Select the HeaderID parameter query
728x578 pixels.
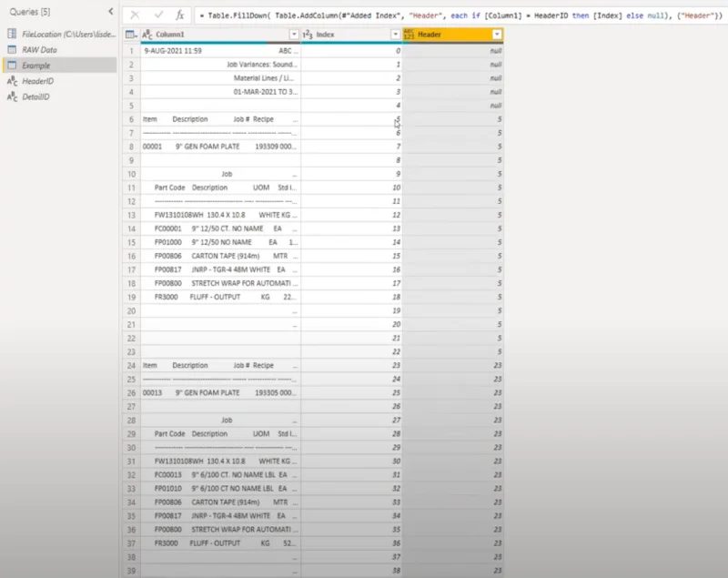[60, 81]
